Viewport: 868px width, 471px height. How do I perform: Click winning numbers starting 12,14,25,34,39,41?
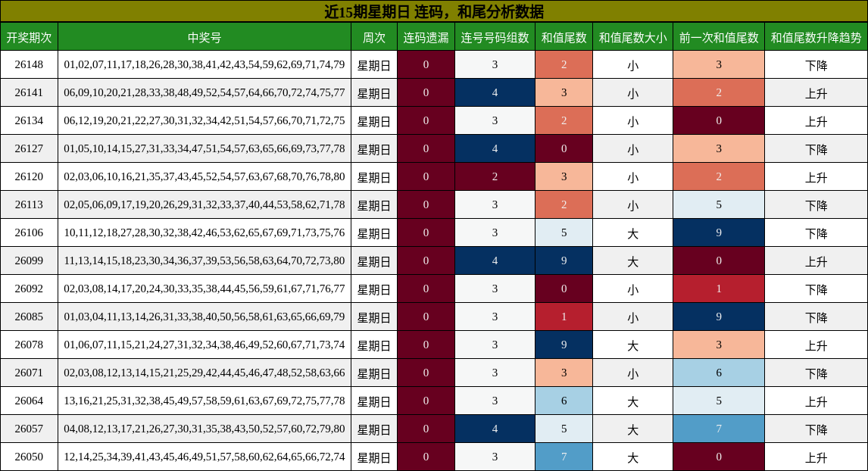205,457
